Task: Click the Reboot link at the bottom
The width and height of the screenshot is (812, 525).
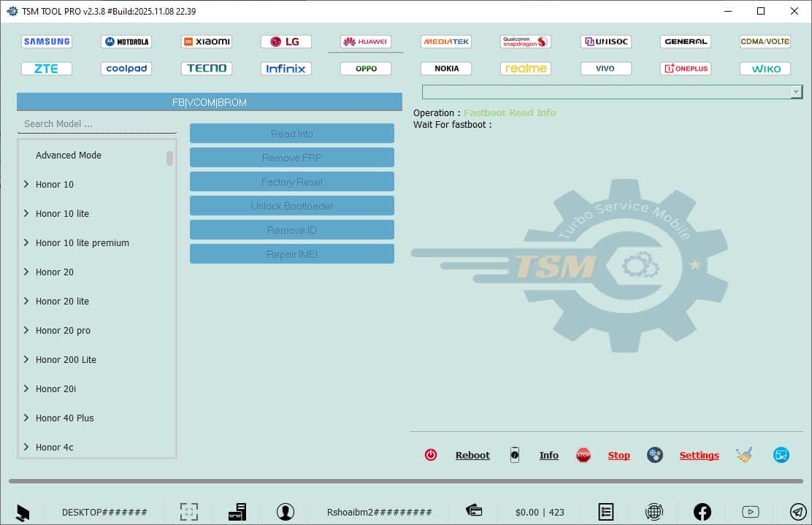Action: click(472, 455)
